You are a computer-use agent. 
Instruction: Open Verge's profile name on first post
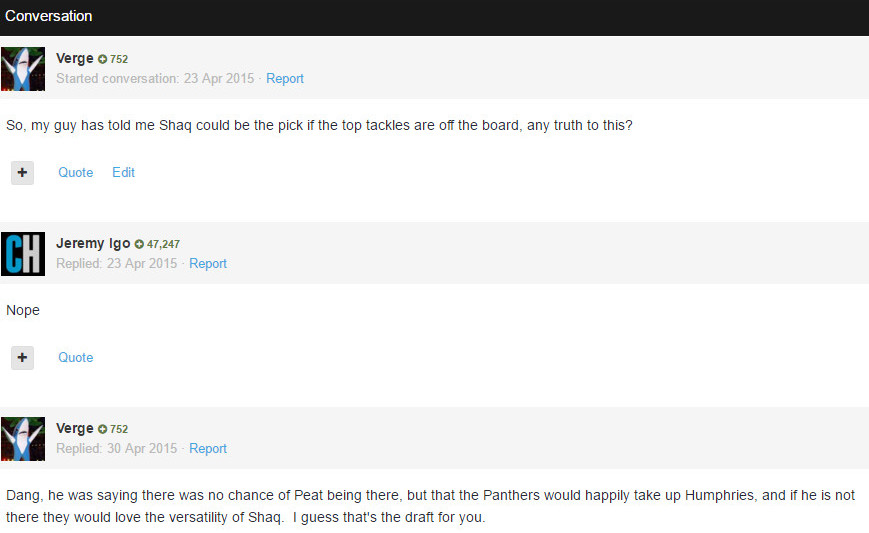74,58
